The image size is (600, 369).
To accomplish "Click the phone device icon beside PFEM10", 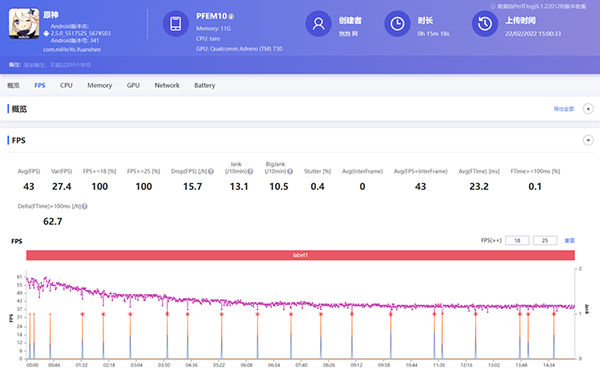I will pyautogui.click(x=176, y=24).
